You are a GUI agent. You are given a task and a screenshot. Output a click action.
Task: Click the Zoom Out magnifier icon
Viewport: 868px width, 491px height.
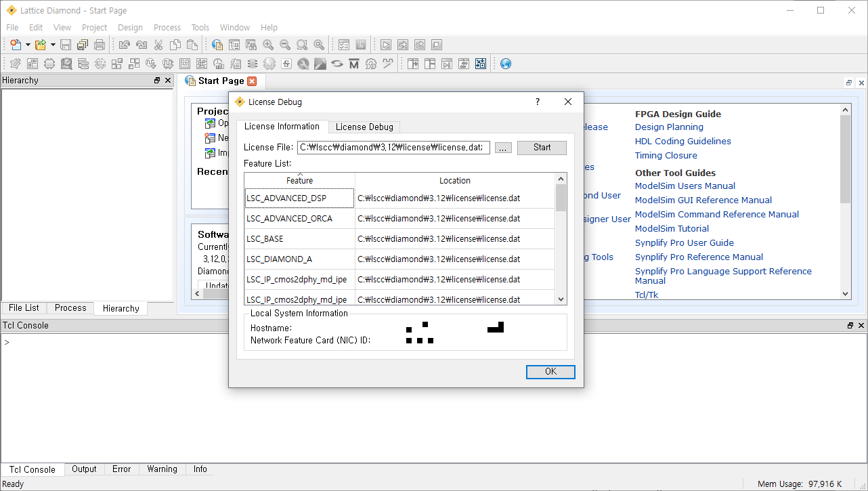click(285, 45)
